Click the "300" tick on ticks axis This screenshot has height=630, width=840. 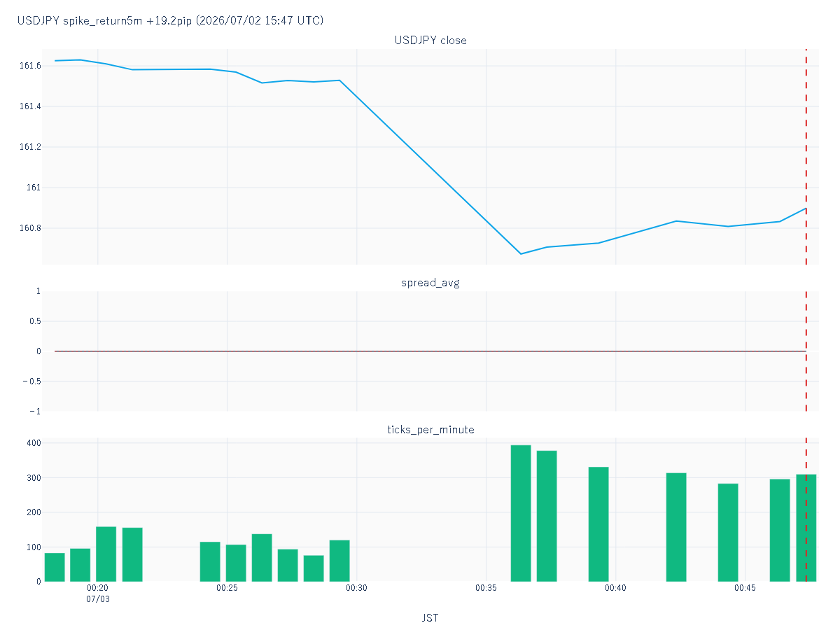[x=34, y=478]
